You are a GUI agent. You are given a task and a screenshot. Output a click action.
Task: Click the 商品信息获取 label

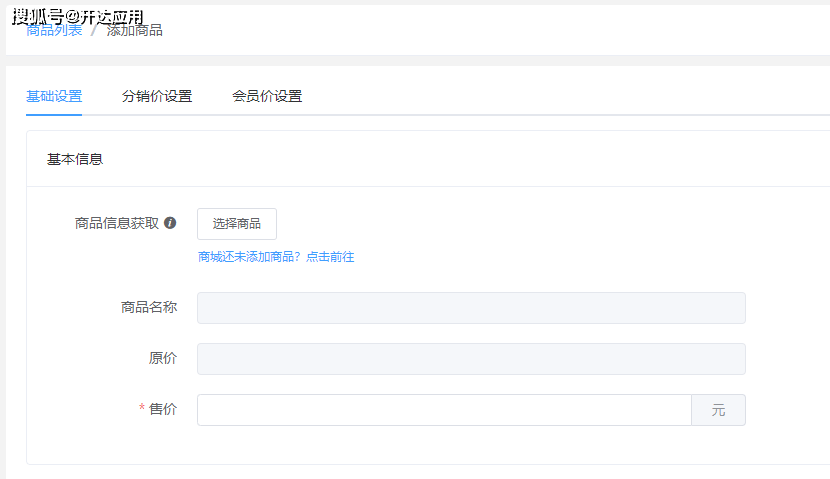pos(116,223)
